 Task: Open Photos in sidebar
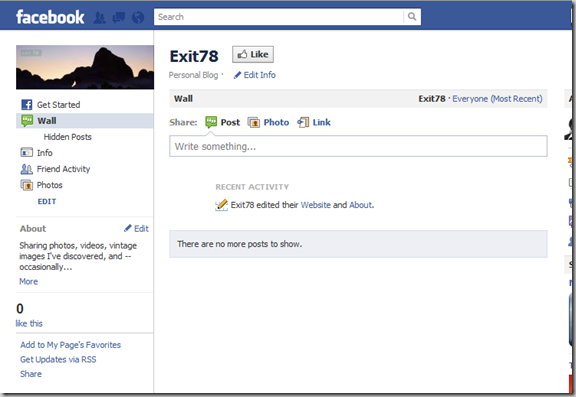[x=50, y=185]
